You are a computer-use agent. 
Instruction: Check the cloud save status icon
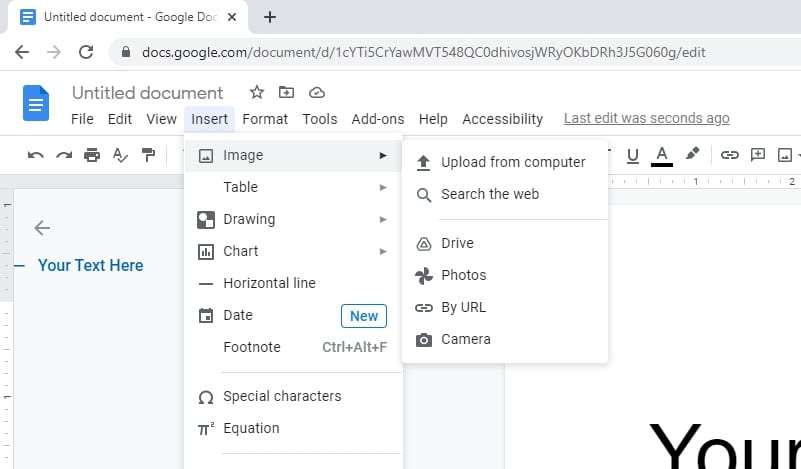click(317, 92)
